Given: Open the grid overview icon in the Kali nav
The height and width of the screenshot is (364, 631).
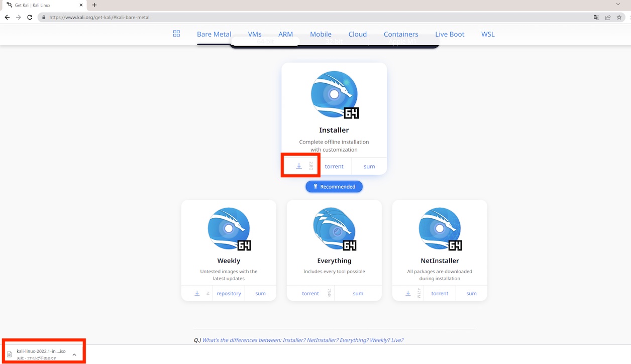Looking at the screenshot, I should tap(176, 34).
